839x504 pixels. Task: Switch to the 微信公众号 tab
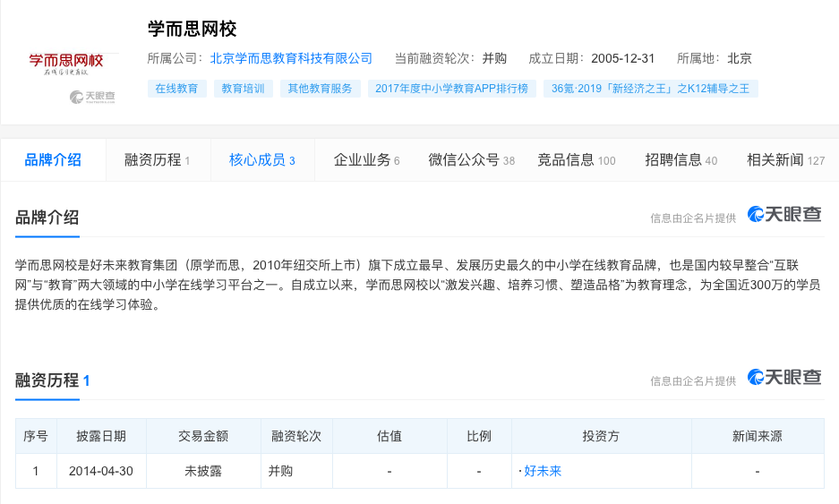point(471,160)
